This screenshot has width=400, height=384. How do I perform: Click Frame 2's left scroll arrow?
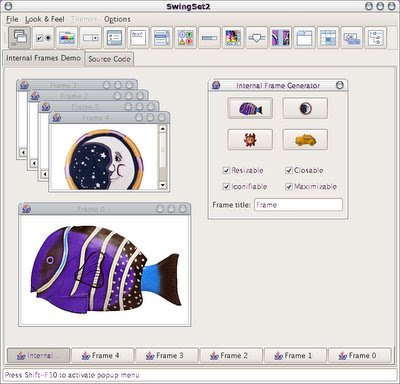point(34,163)
